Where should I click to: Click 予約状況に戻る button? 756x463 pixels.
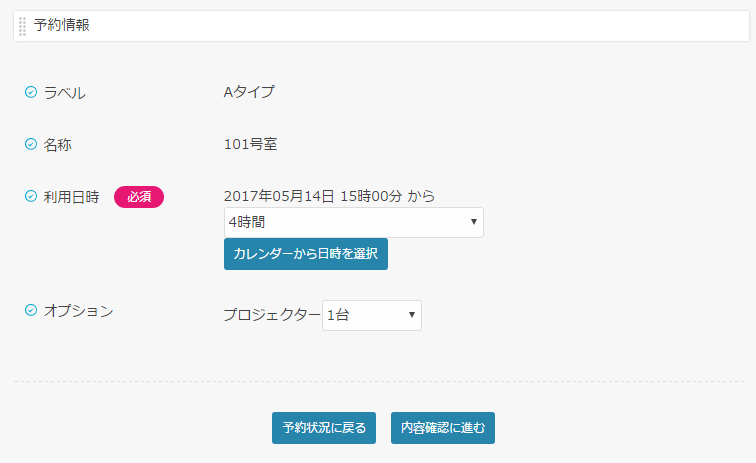tap(324, 428)
